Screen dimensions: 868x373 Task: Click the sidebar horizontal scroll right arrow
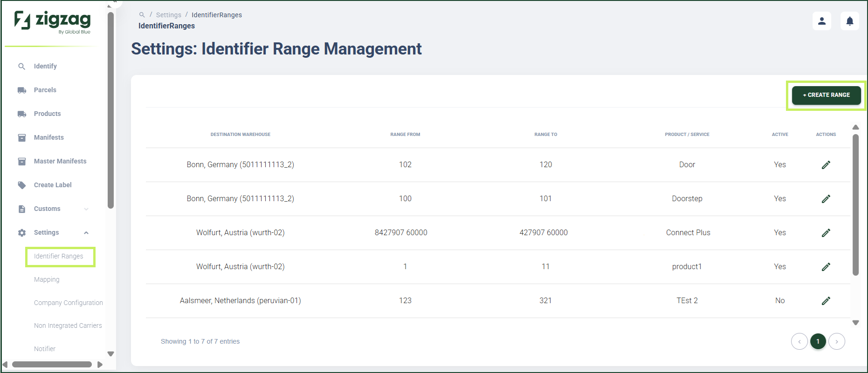(100, 365)
